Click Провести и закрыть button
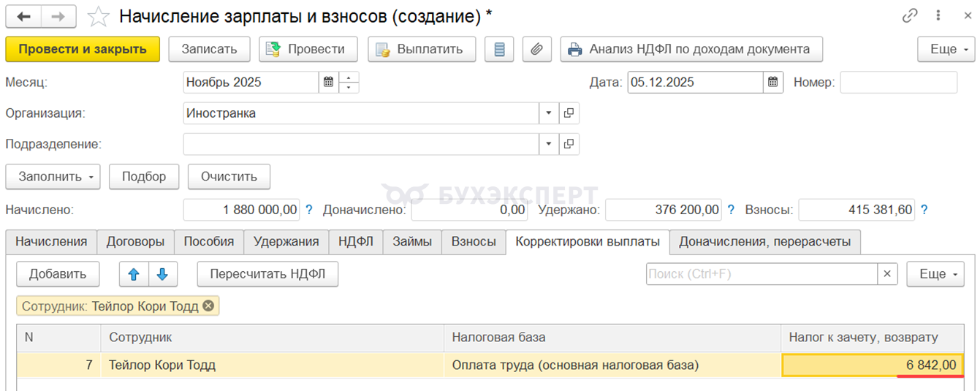The image size is (980, 391). click(83, 49)
